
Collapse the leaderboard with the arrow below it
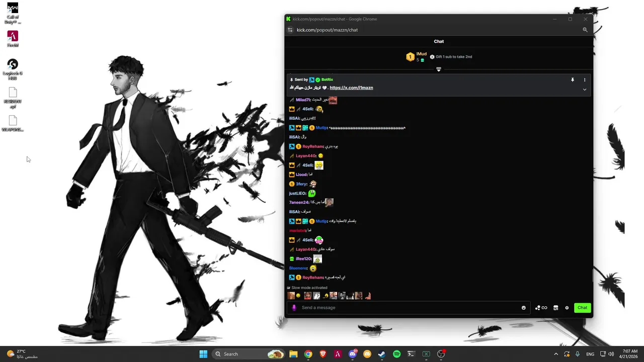pyautogui.click(x=439, y=69)
